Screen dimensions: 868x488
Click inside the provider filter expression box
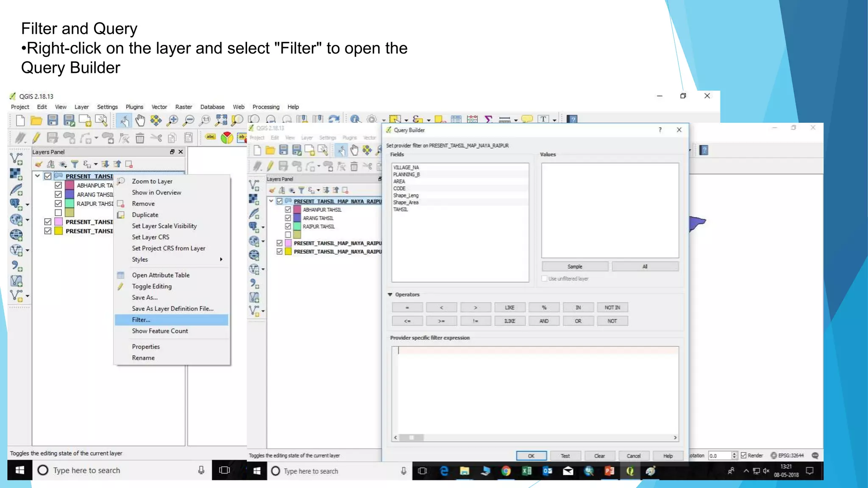(535, 390)
